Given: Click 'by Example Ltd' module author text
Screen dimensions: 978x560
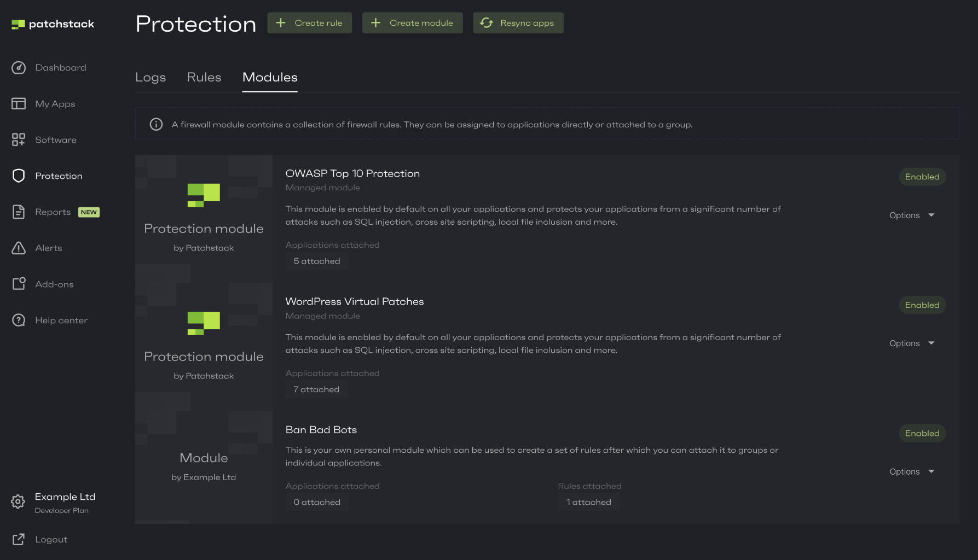Looking at the screenshot, I should pyautogui.click(x=204, y=477).
